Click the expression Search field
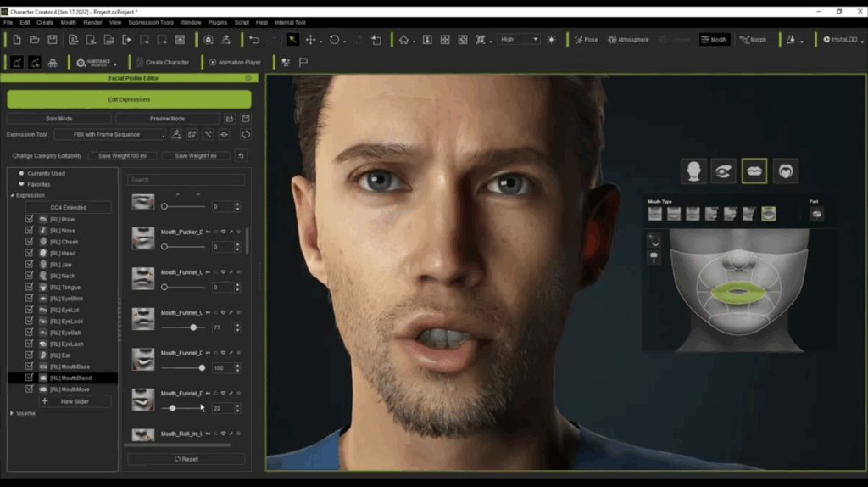Screen dimensions: 868x487 (186, 180)
